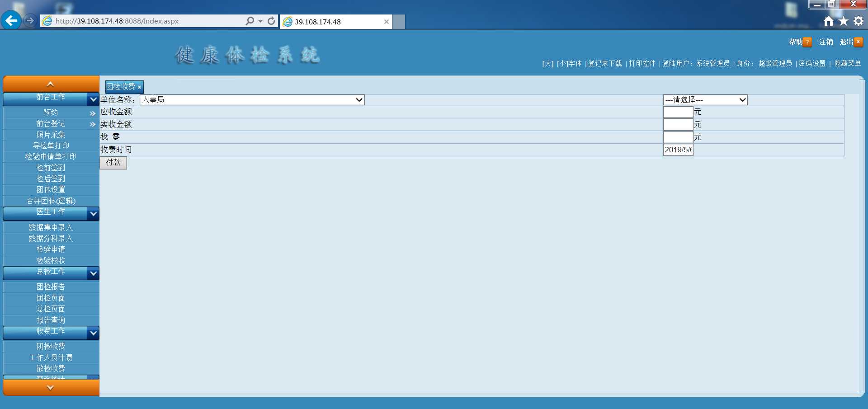Open 检验申请单打印 menu item

pyautogui.click(x=51, y=156)
